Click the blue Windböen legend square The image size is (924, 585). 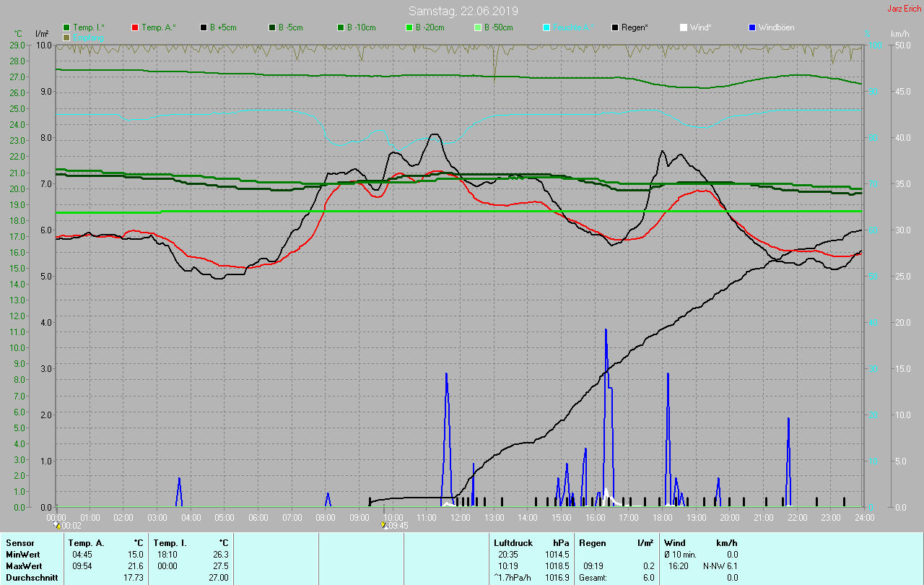coord(752,27)
